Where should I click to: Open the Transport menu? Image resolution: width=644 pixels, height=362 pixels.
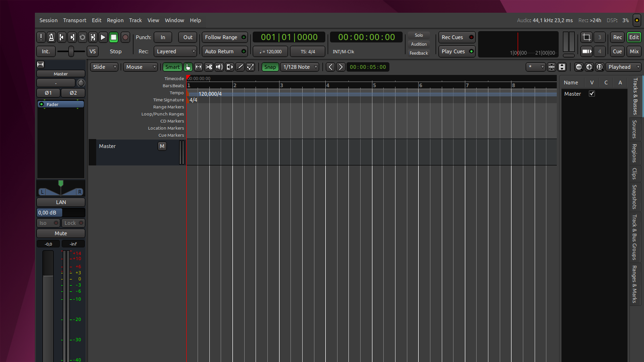tap(74, 20)
